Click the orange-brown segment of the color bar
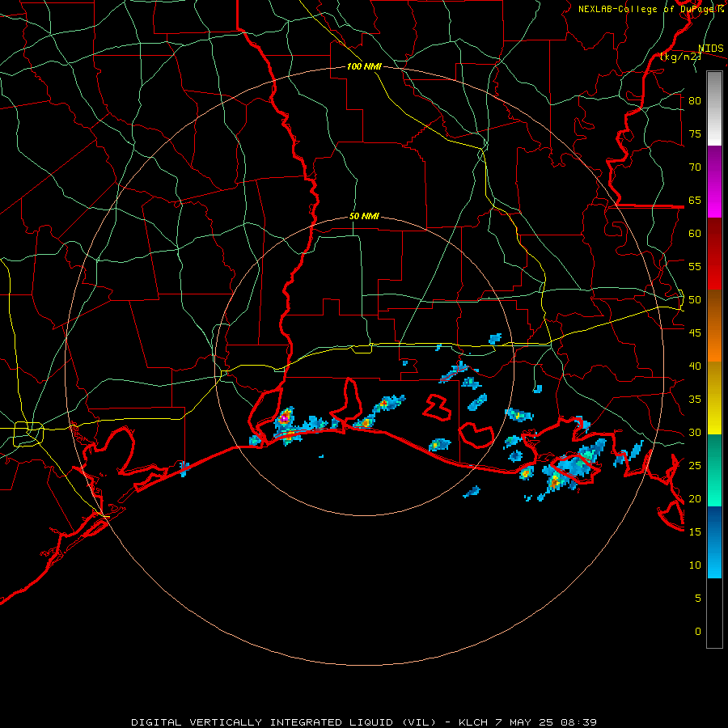Screen dimensions: 728x728 714,325
